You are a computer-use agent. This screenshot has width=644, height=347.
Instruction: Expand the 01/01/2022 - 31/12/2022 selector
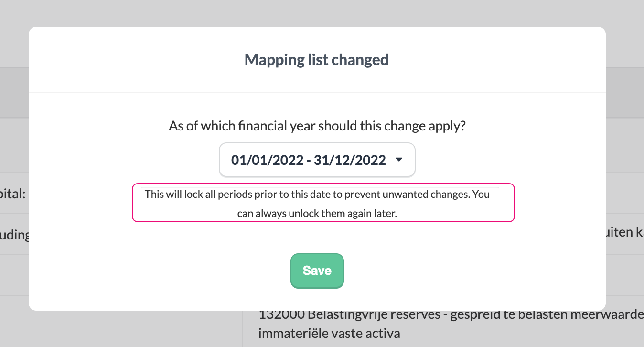click(x=317, y=160)
